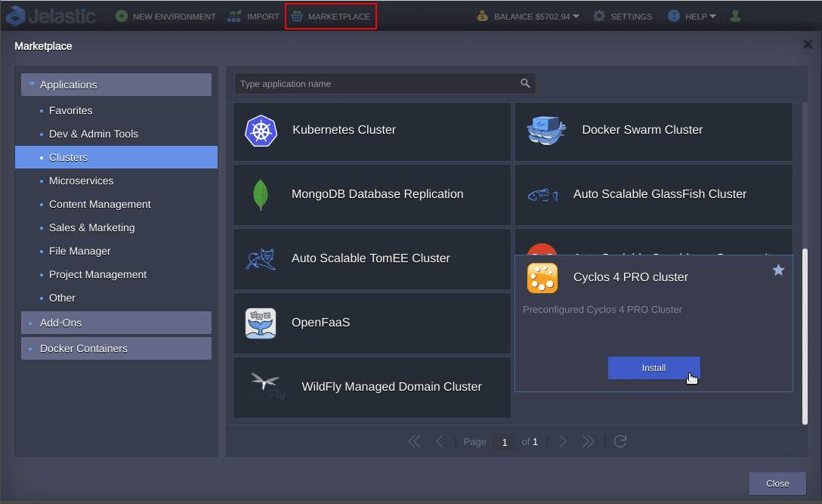Click the Preconfigured Cyclos 4 PRO Cluster description

(602, 310)
